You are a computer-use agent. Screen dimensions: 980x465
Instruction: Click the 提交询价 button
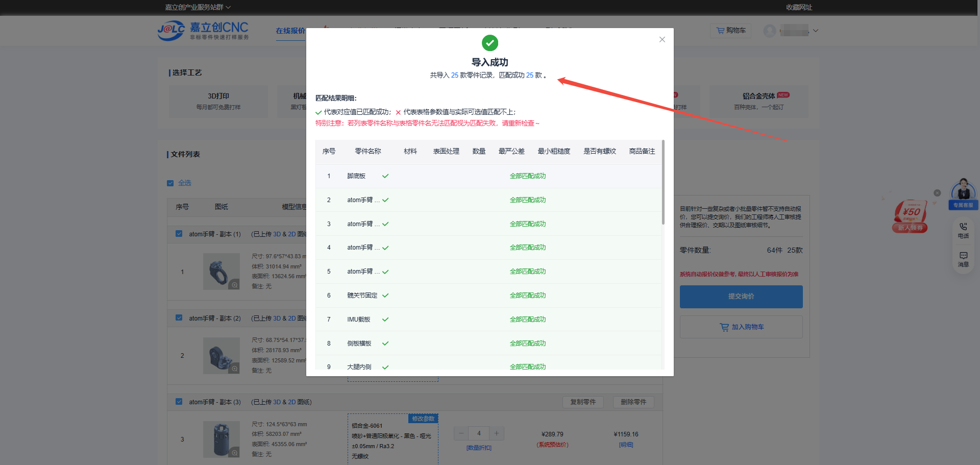point(741,297)
